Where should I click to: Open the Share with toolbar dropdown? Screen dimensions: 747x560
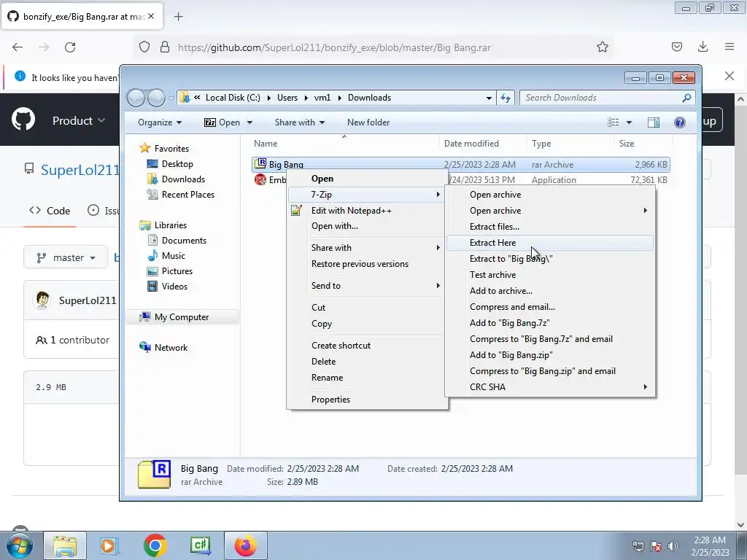point(300,122)
